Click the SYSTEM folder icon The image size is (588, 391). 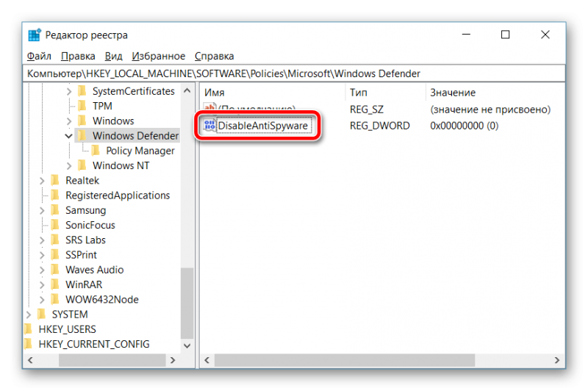point(42,314)
